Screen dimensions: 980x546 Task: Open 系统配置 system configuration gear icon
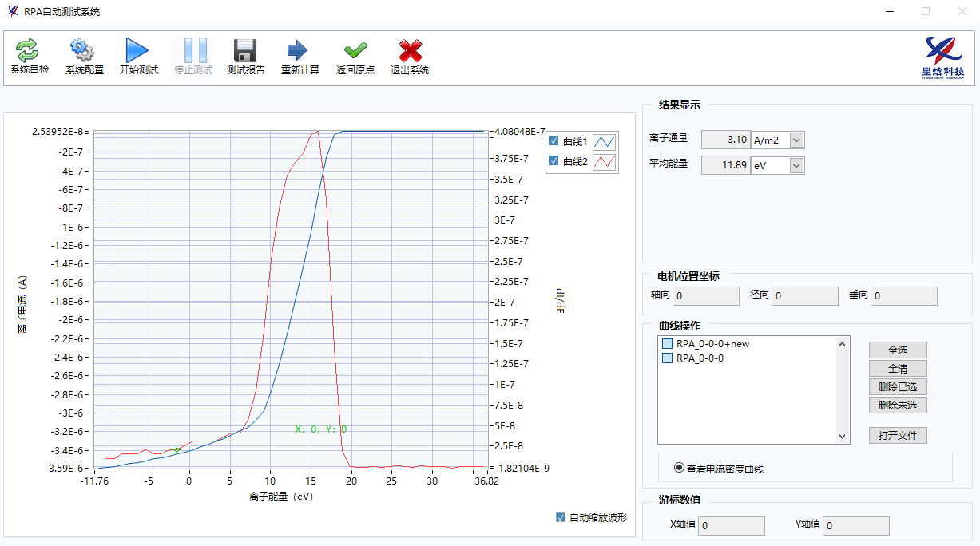pos(84,51)
